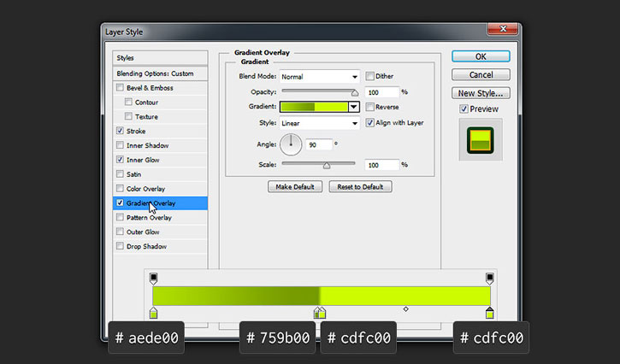620x364 pixels.
Task: Click the New Style... button
Action: [481, 93]
